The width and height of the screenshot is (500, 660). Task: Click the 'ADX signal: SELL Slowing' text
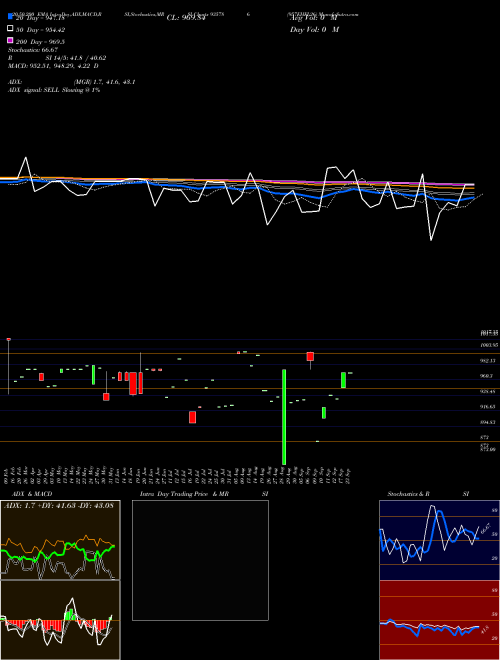point(54,90)
